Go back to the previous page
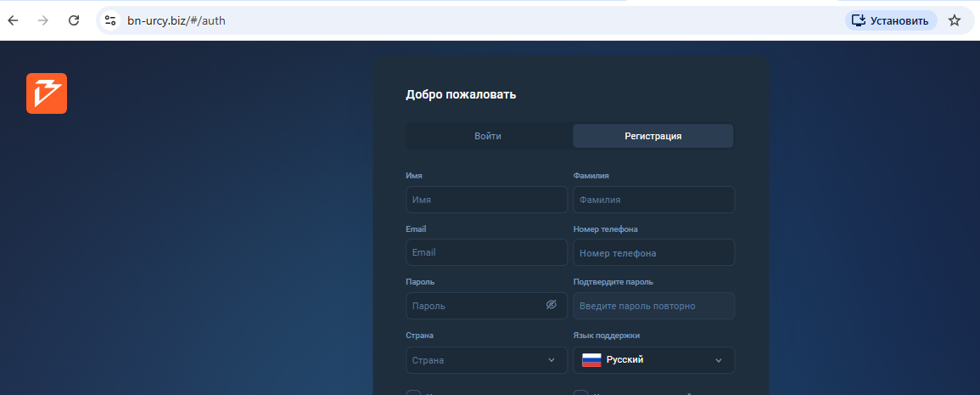The image size is (980, 395). (13, 20)
